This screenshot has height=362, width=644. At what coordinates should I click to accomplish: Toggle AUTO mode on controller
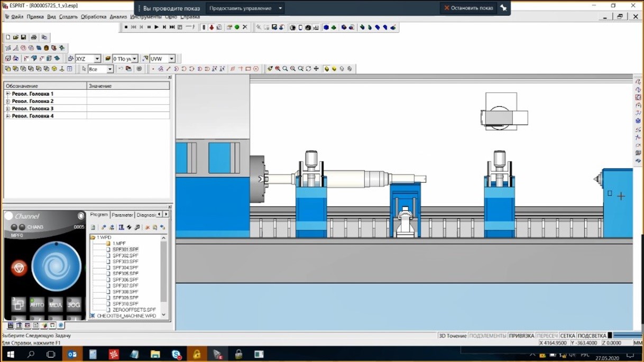[37, 304]
